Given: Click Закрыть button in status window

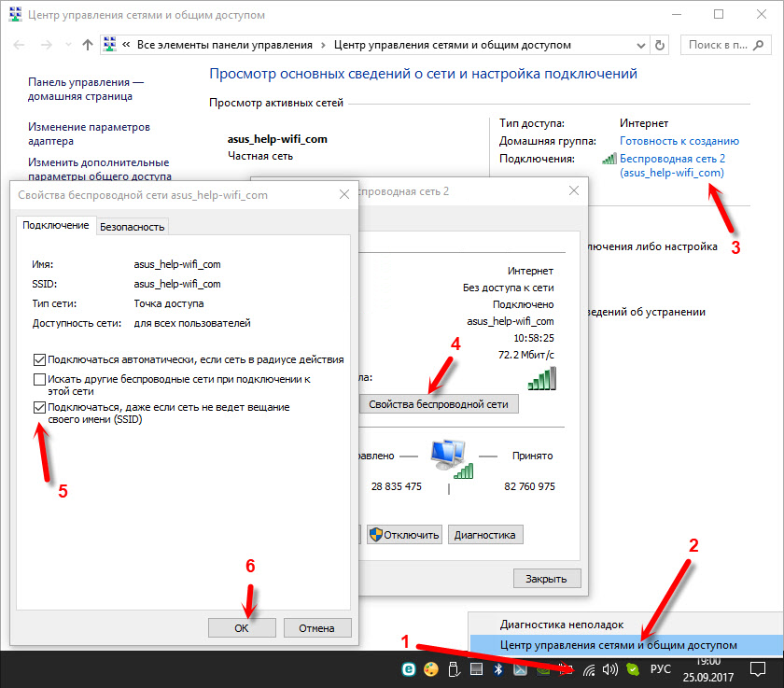Looking at the screenshot, I should [547, 579].
